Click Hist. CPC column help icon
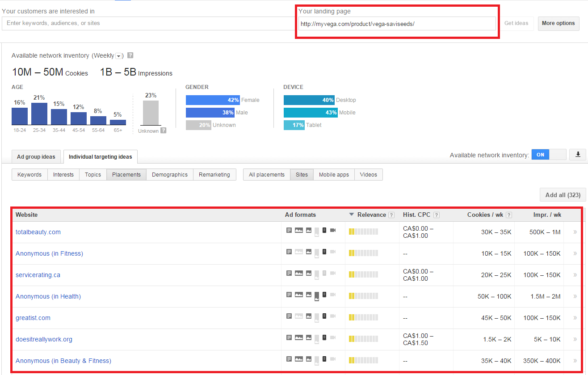 pos(437,215)
